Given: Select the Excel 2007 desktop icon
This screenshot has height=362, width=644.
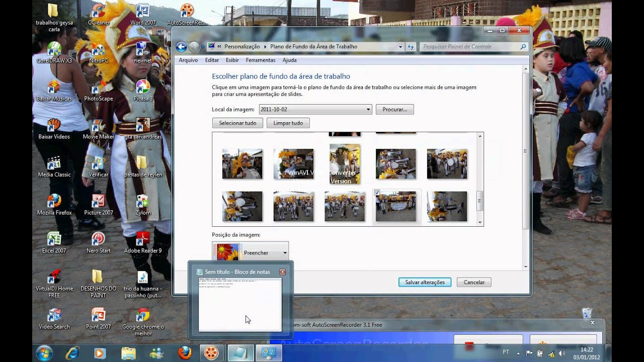Looking at the screenshot, I should click(54, 242).
